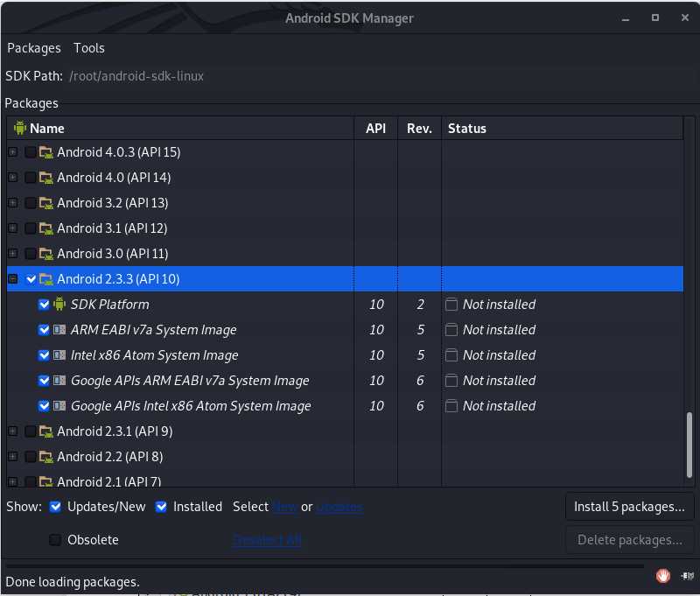Click the Rev. column header
The image size is (700, 596).
(420, 128)
